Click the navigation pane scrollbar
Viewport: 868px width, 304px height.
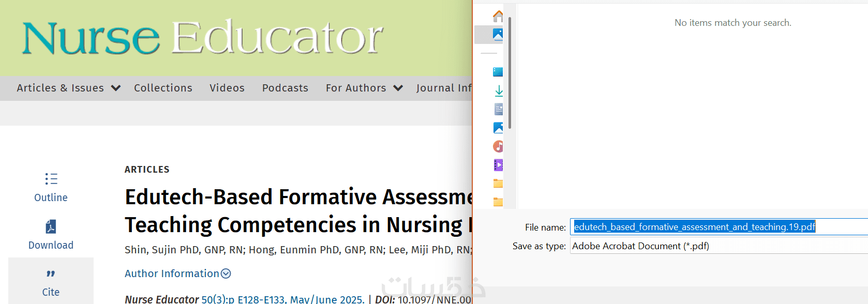click(x=510, y=72)
